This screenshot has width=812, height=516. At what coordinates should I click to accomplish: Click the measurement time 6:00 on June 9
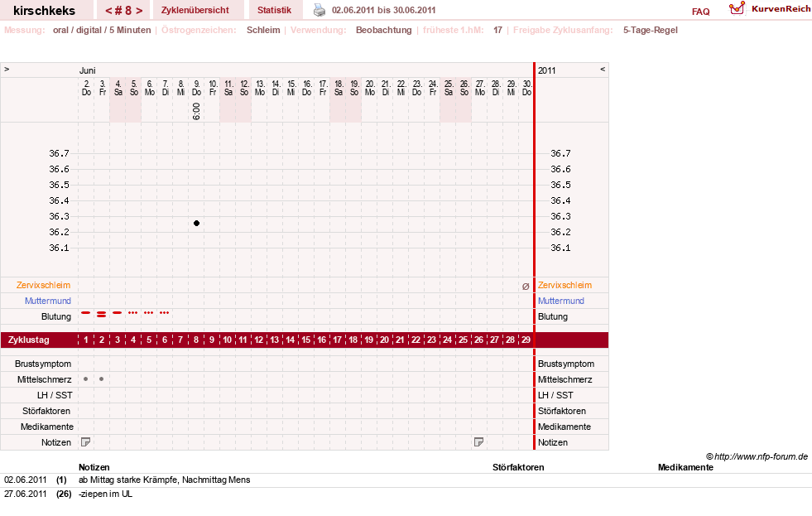click(196, 111)
